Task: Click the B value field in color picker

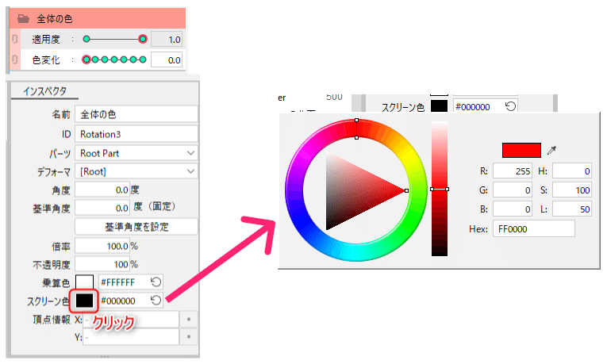Action: point(512,209)
